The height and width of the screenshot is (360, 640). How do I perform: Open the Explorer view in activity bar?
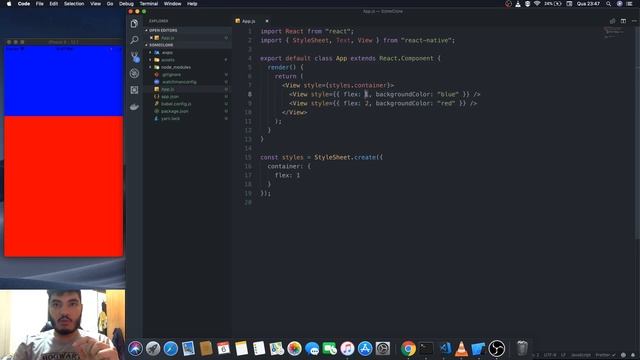[x=134, y=24]
